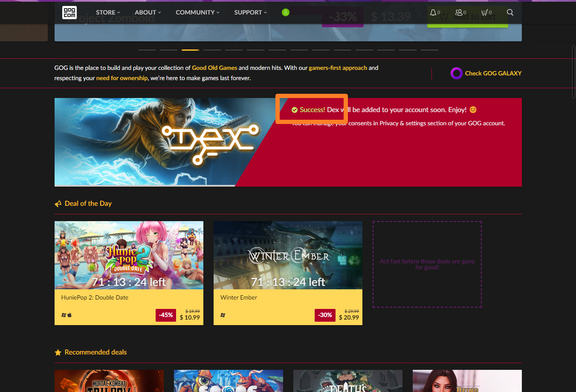The width and height of the screenshot is (576, 392).
Task: Click the search magnifier icon
Action: click(510, 12)
